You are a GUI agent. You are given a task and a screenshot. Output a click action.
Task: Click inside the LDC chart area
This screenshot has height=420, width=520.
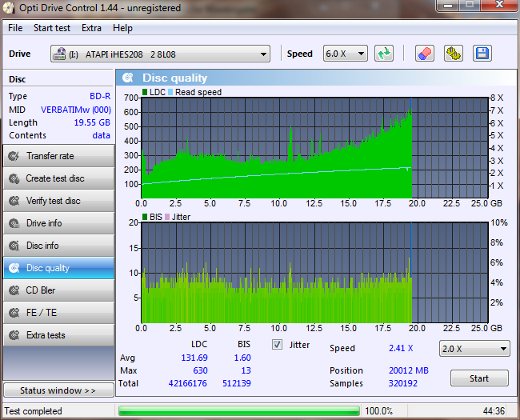(x=315, y=148)
